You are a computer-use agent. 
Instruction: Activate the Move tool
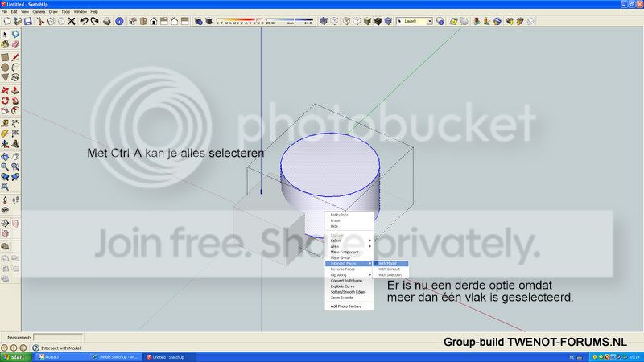5,90
